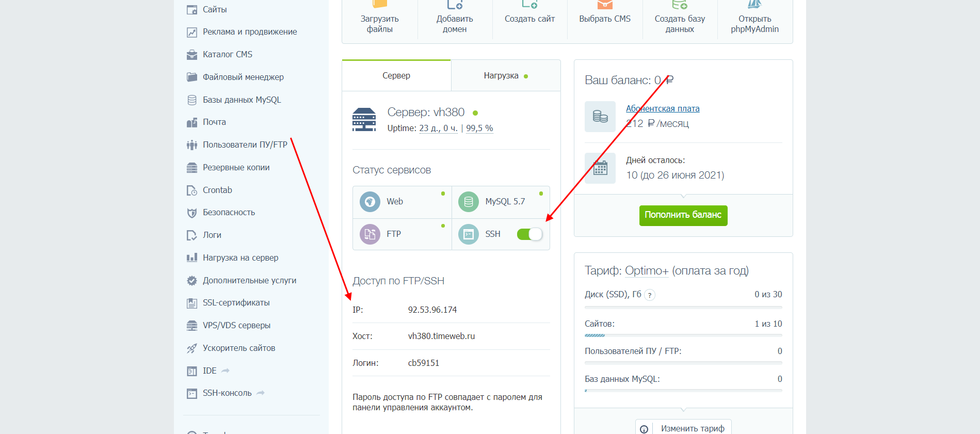Click the Дополнительные услуги gear icon
This screenshot has height=434, width=980.
[192, 281]
